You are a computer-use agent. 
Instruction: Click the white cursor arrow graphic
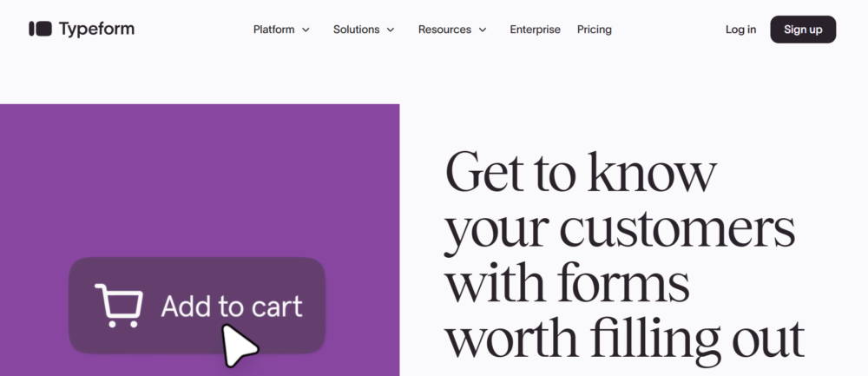[x=238, y=346]
